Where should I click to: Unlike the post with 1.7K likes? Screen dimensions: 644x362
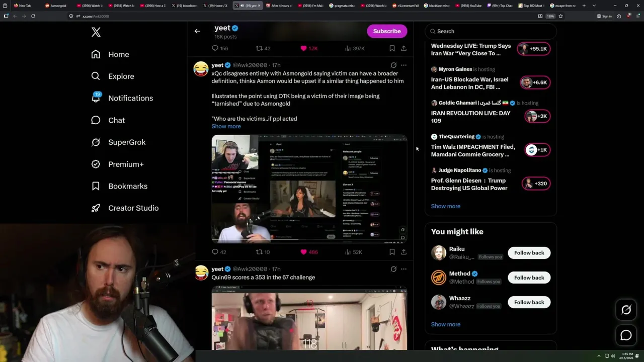309,48
